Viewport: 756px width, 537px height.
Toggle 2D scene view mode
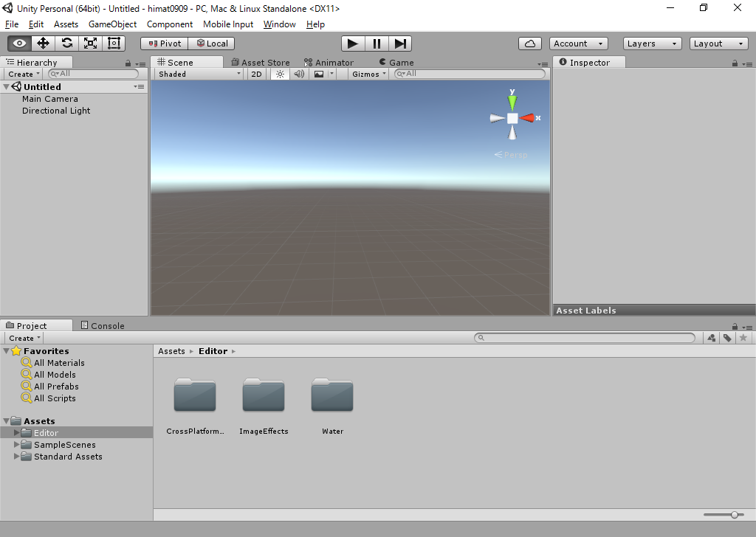[256, 74]
